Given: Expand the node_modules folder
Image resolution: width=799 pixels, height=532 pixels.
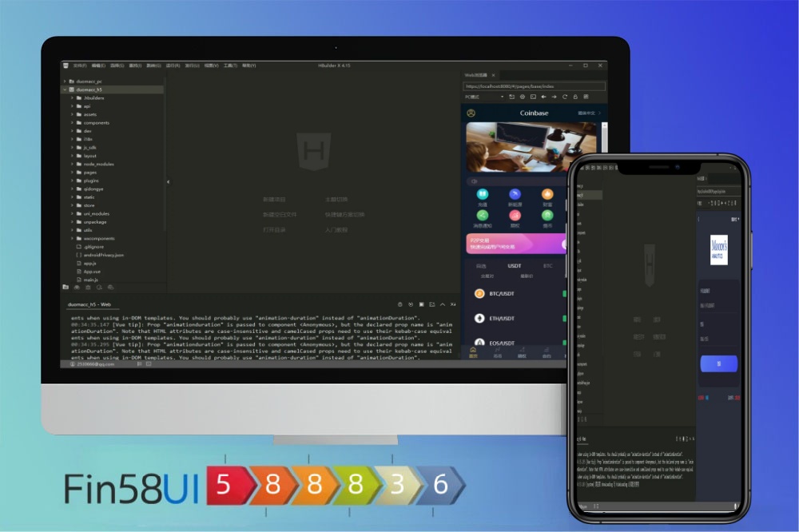Looking at the screenshot, I should pos(72,164).
